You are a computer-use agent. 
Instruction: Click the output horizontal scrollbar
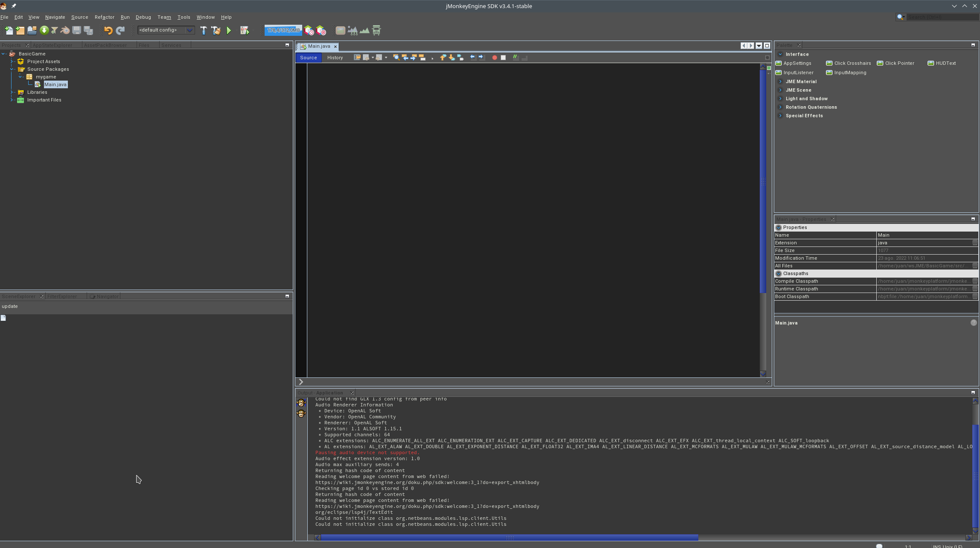tap(509, 538)
